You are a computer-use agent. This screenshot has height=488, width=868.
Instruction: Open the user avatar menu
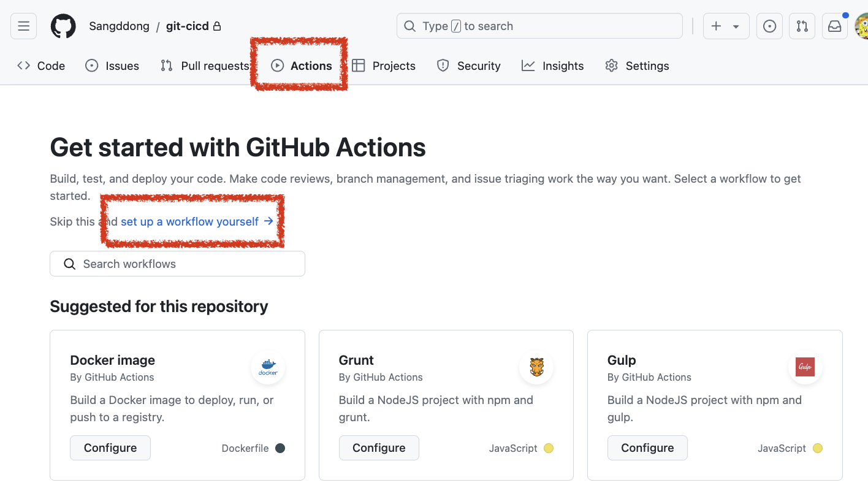tap(862, 26)
